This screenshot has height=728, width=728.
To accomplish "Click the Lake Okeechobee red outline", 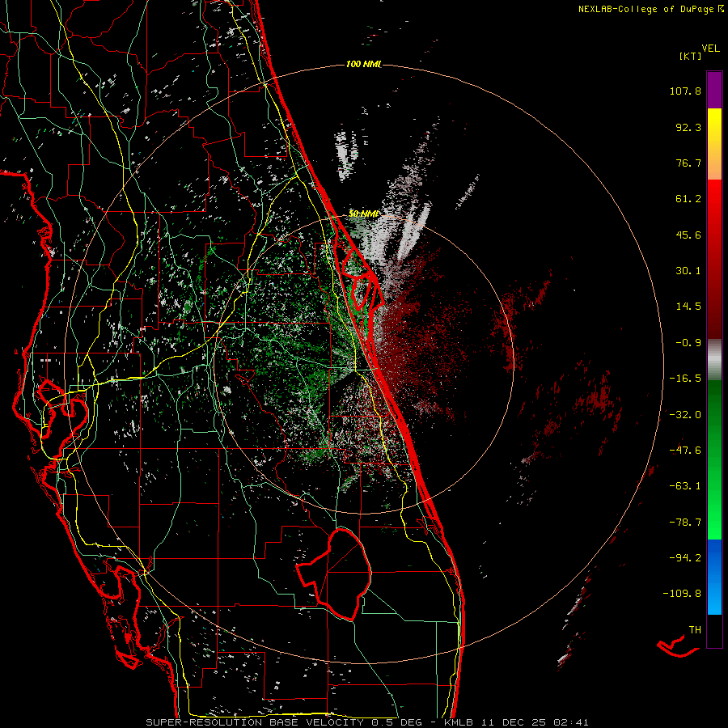I will pos(333,574).
